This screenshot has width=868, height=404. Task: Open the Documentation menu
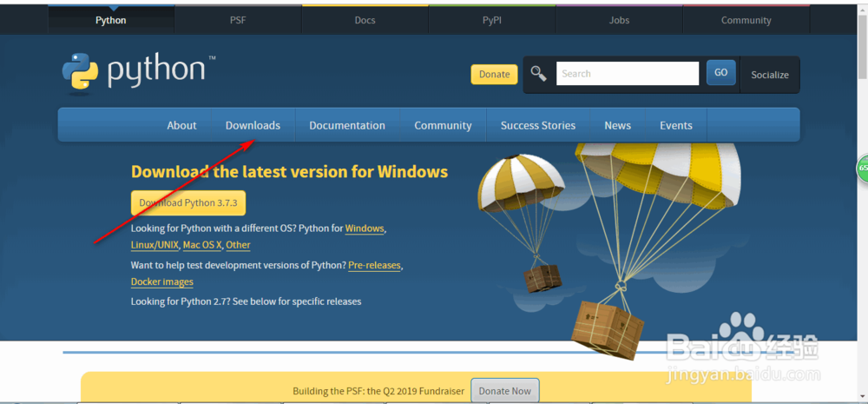pos(347,125)
